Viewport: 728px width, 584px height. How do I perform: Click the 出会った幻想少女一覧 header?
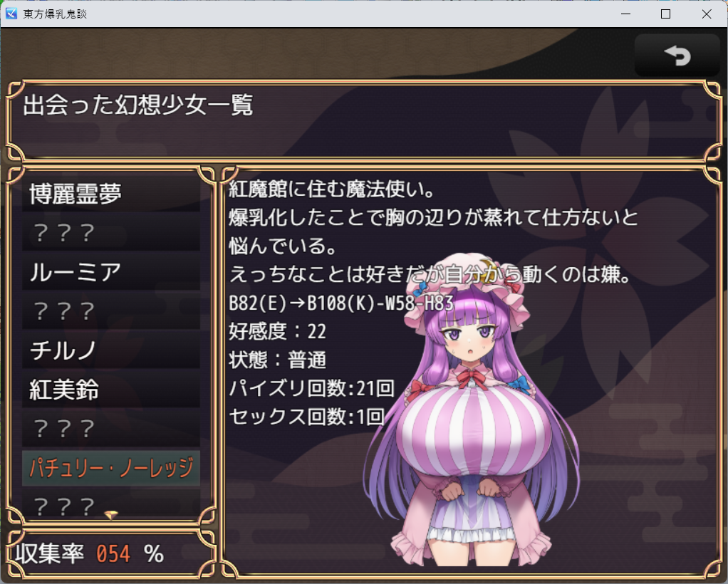click(x=138, y=105)
